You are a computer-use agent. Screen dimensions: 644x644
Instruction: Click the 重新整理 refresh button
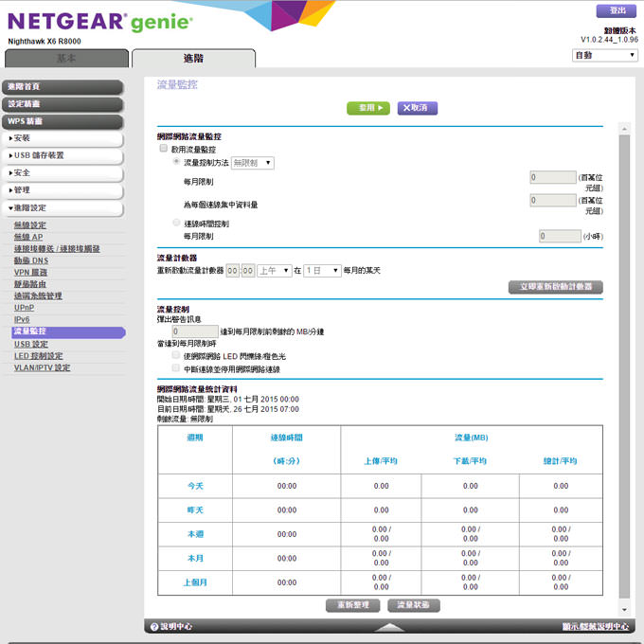pos(353,605)
